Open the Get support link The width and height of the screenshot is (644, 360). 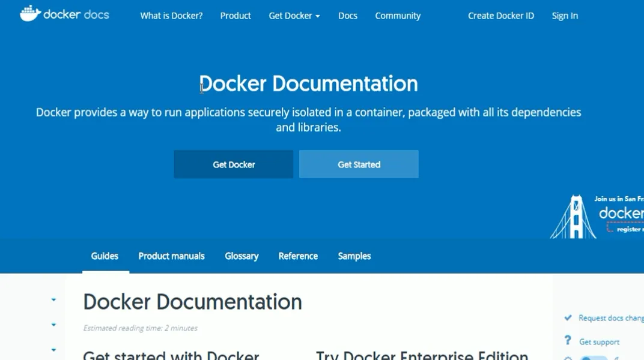(x=599, y=341)
